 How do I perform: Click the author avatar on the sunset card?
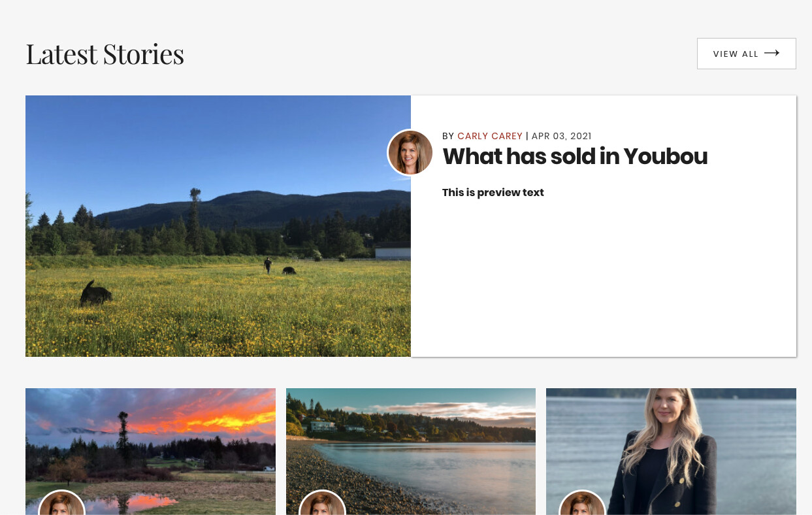[x=61, y=506]
